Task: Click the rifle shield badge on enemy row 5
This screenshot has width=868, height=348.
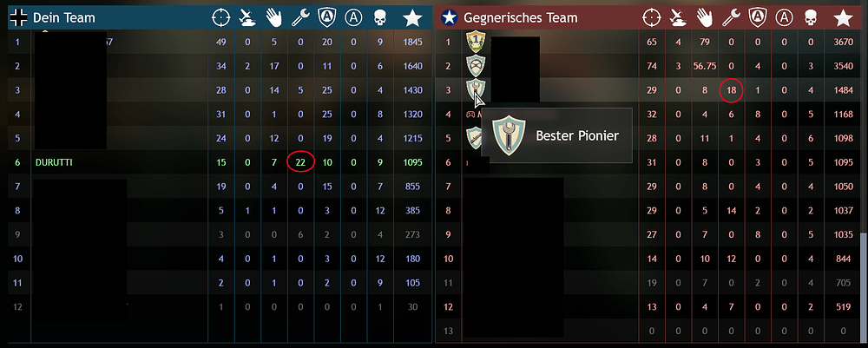Action: (x=475, y=136)
